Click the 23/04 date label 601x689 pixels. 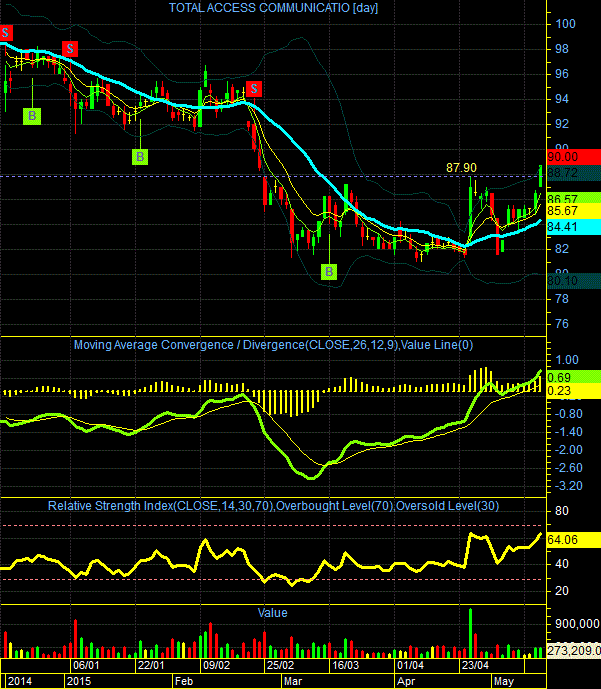pos(475,665)
